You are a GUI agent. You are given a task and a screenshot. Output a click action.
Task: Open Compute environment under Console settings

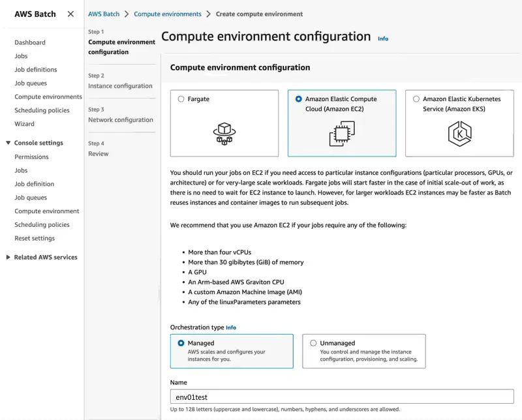pyautogui.click(x=47, y=211)
